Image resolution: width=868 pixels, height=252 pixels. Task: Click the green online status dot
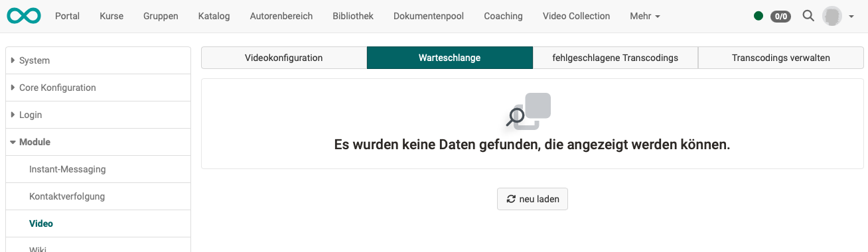759,16
